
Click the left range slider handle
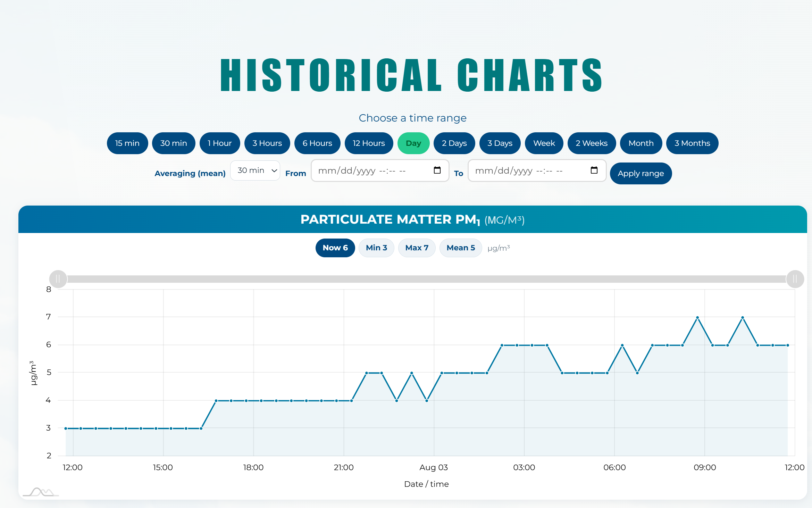[x=58, y=279]
